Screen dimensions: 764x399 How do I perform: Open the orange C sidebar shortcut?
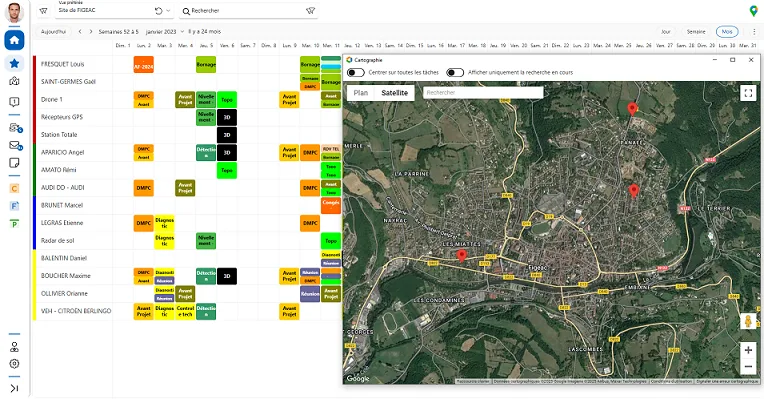(x=14, y=189)
